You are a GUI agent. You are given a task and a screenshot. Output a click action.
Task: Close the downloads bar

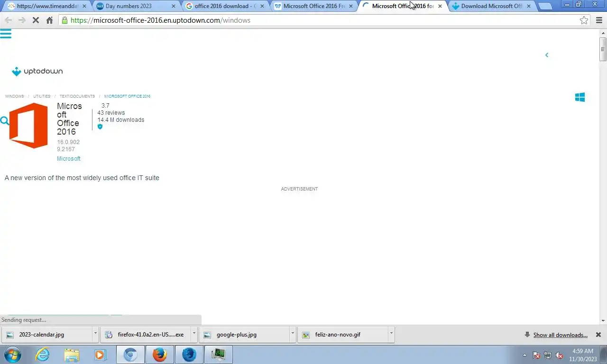pos(598,335)
